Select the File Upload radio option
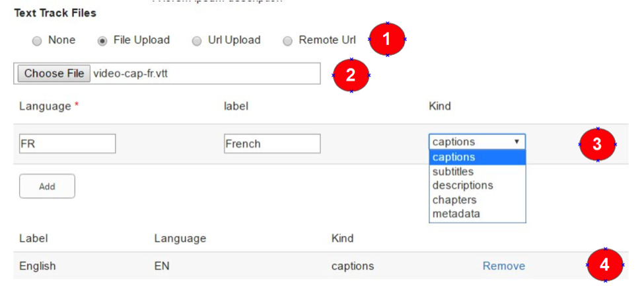 click(102, 41)
